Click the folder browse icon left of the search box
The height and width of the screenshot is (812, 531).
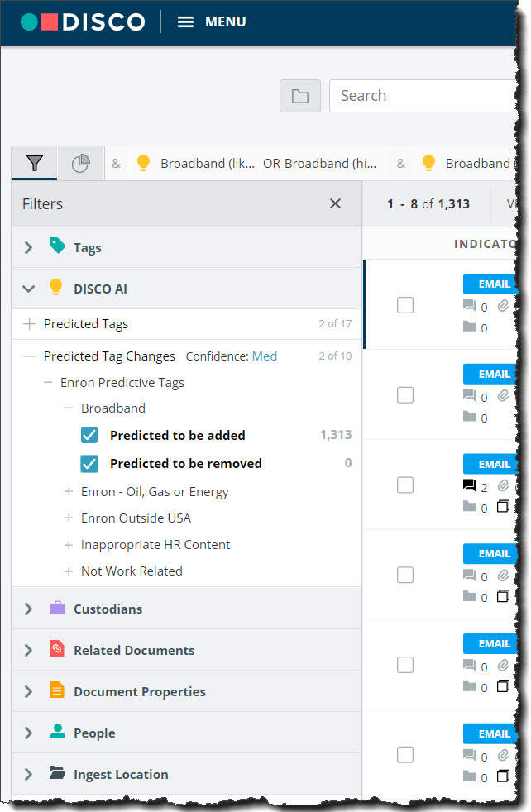[x=299, y=96]
